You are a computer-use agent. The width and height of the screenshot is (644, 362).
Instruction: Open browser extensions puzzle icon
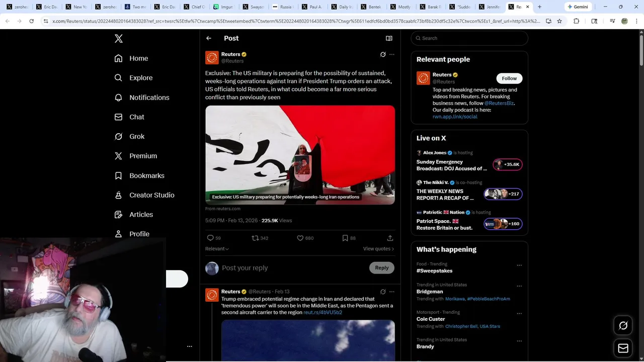click(577, 21)
